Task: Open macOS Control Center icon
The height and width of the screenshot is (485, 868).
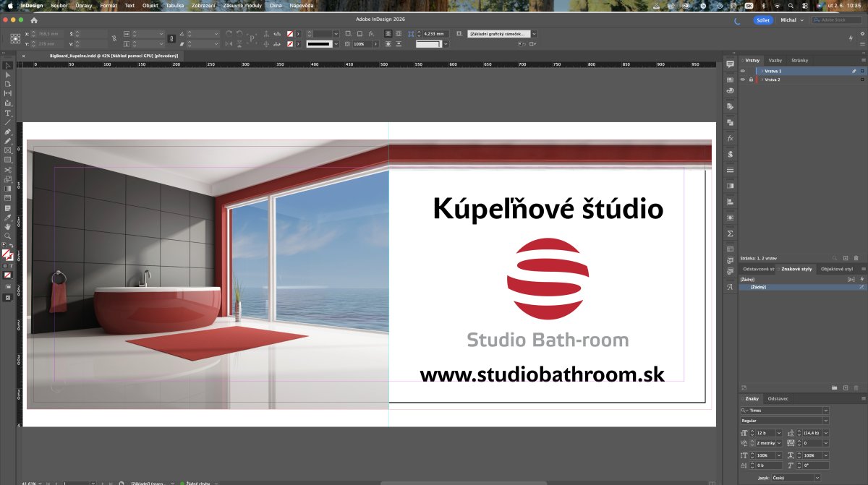Action: click(804, 5)
